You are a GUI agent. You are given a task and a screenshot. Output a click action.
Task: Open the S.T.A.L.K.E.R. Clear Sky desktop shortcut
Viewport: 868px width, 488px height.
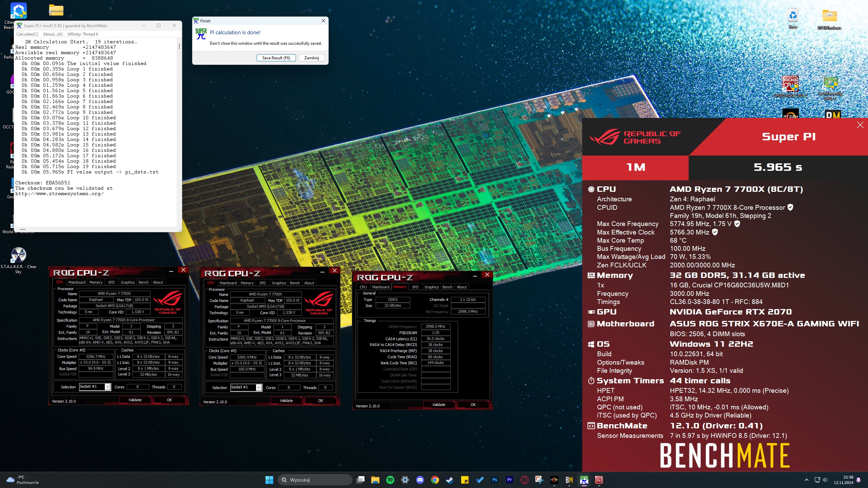tap(18, 260)
